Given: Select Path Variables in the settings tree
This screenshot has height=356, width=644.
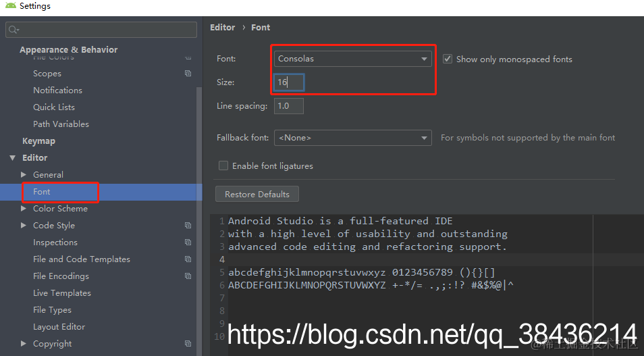Looking at the screenshot, I should coord(61,124).
